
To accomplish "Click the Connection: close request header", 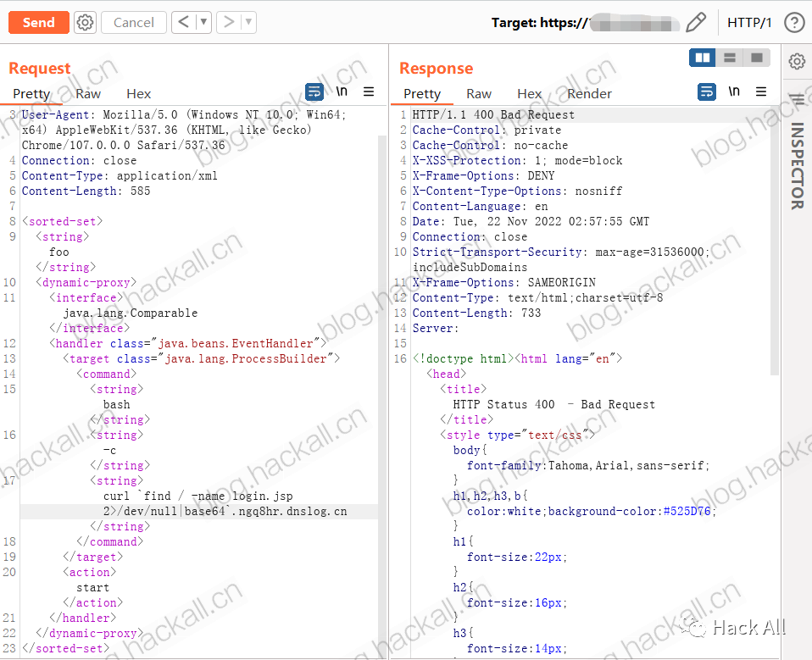I will click(79, 160).
